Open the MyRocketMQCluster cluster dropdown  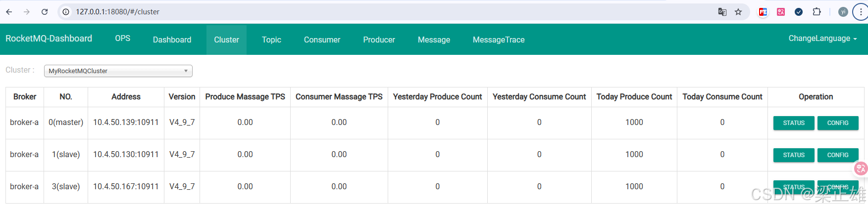[x=118, y=71]
